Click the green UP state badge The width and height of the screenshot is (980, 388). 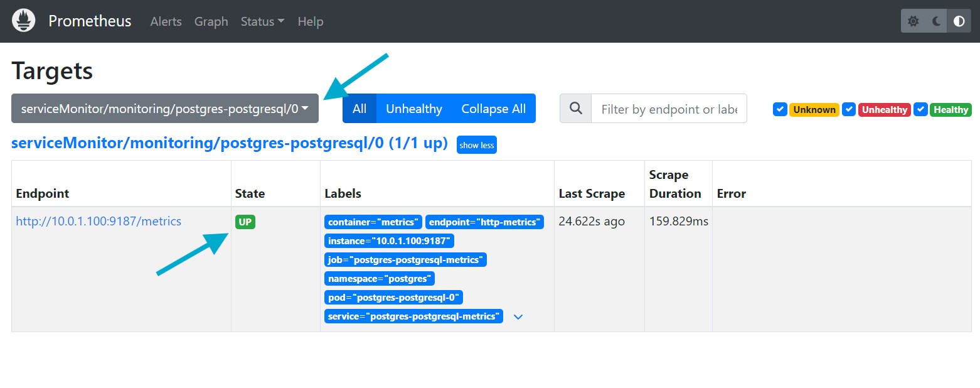(x=245, y=222)
